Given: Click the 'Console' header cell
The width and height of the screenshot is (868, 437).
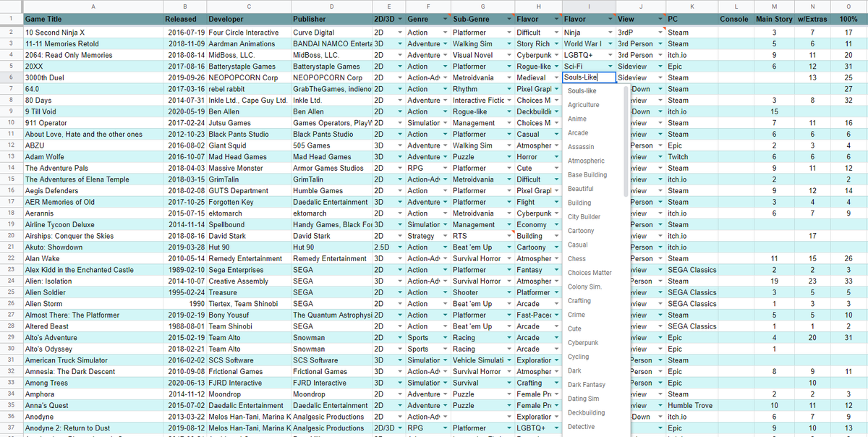Looking at the screenshot, I should click(x=735, y=19).
